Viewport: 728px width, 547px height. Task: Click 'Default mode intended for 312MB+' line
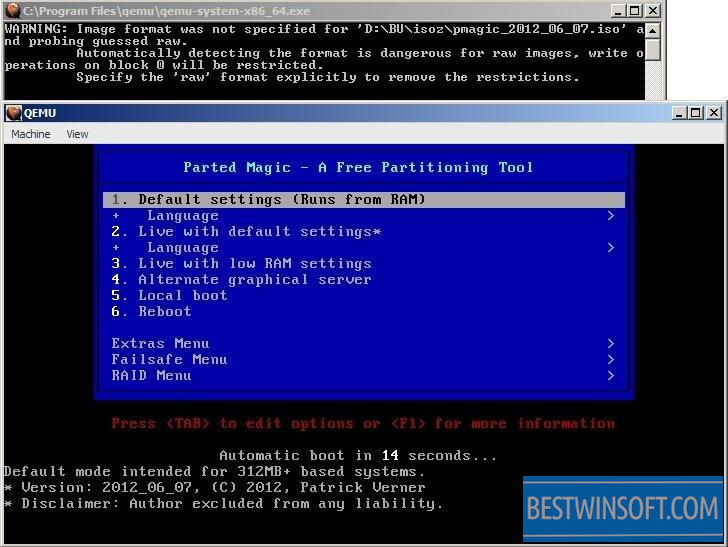tap(214, 472)
